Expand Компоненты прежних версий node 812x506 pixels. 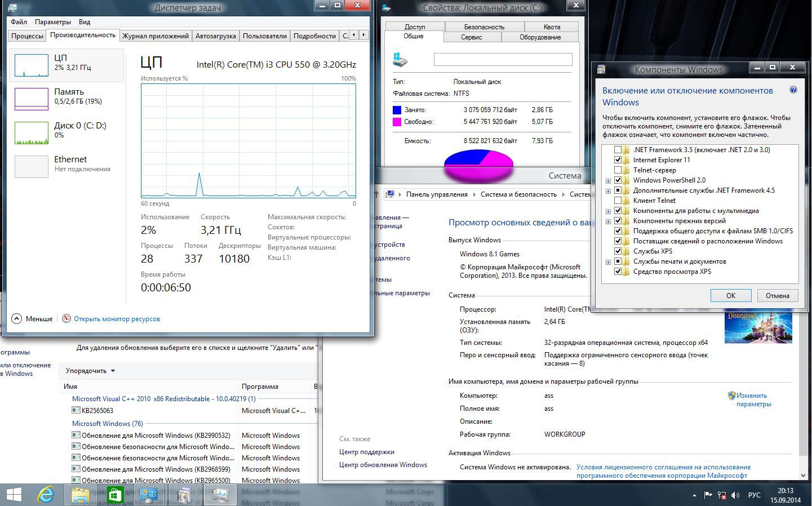[x=608, y=221]
